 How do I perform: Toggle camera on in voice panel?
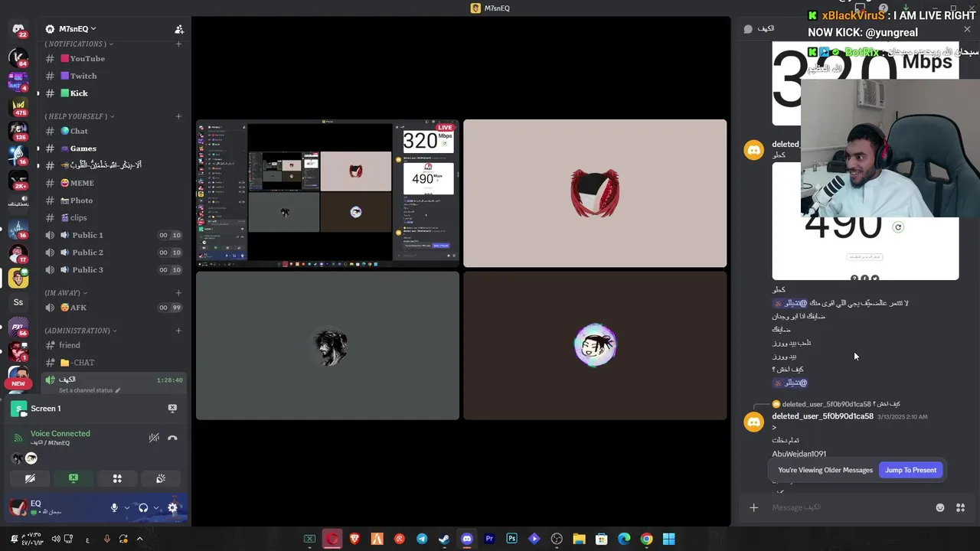point(30,478)
